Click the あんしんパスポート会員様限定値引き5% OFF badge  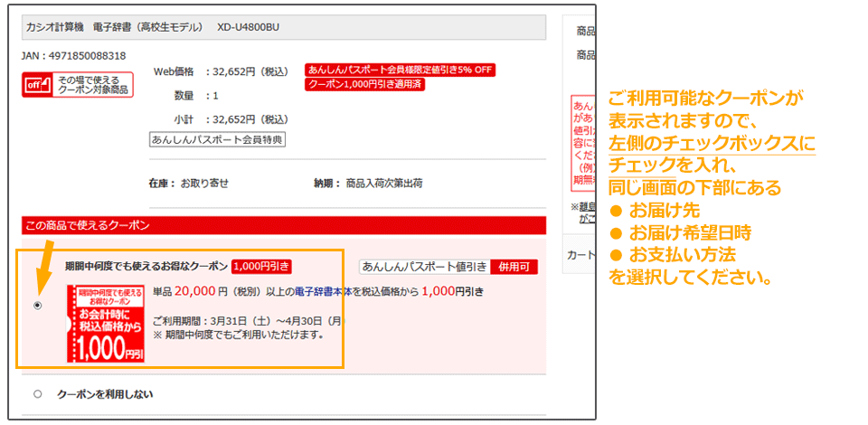coord(400,71)
